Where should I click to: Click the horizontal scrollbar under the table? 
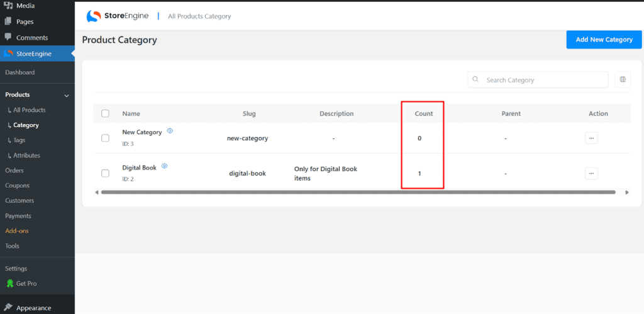(358, 192)
